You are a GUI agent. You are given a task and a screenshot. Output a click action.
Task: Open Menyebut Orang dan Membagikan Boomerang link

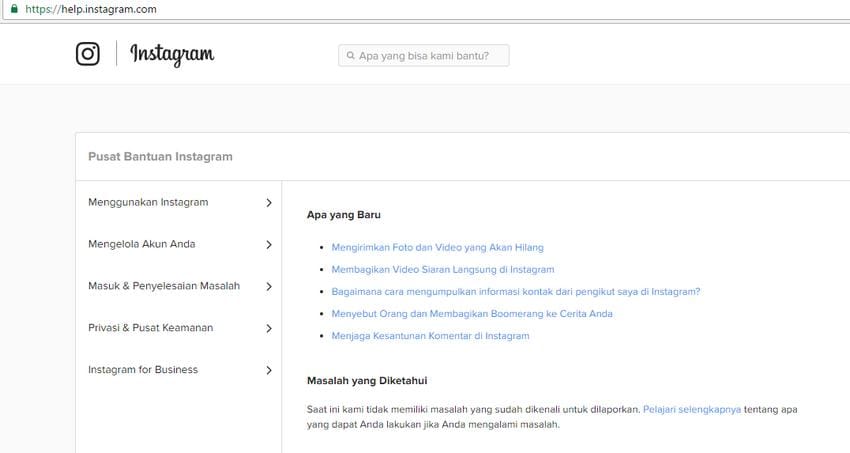pos(471,314)
